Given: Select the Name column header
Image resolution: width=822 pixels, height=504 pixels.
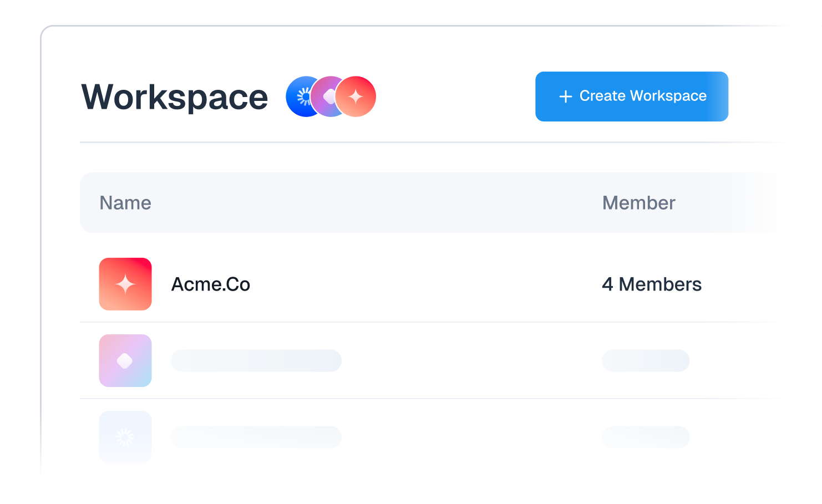Looking at the screenshot, I should pyautogui.click(x=125, y=203).
